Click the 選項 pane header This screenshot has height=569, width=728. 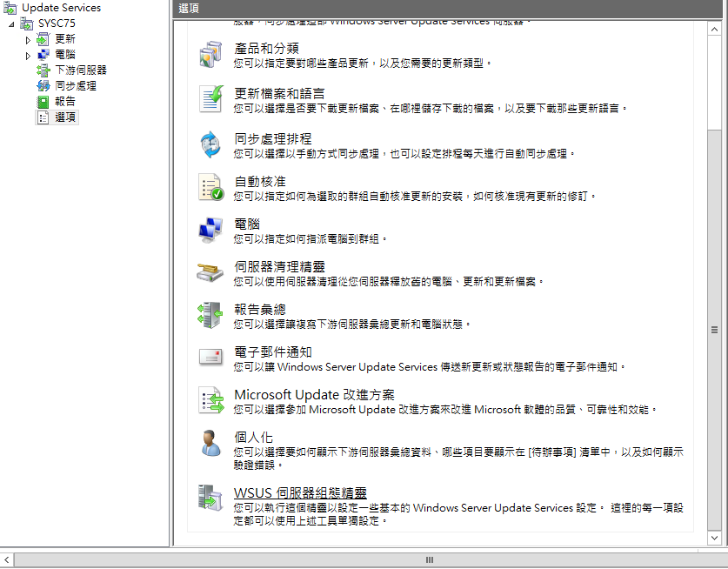[x=448, y=9]
